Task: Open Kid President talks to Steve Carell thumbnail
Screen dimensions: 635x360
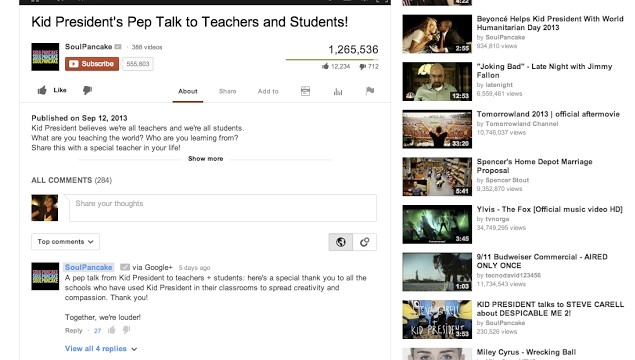Action: tap(437, 320)
